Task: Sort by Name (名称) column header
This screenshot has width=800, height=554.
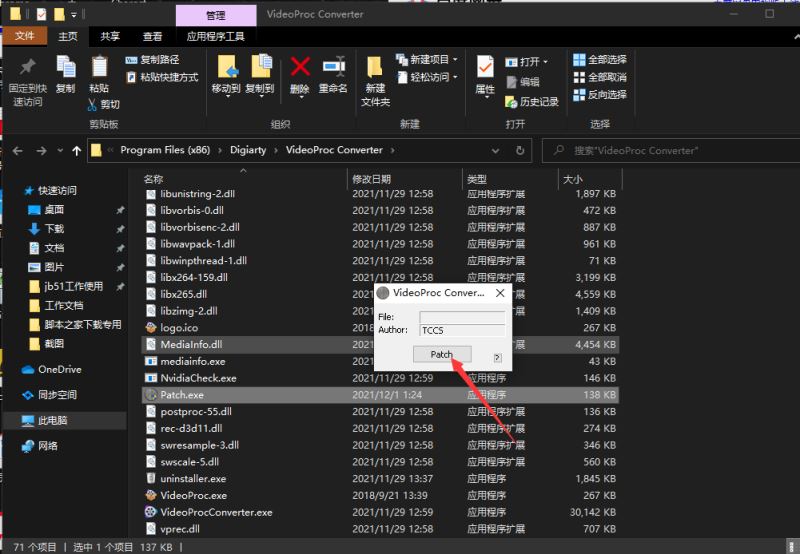Action: click(154, 179)
